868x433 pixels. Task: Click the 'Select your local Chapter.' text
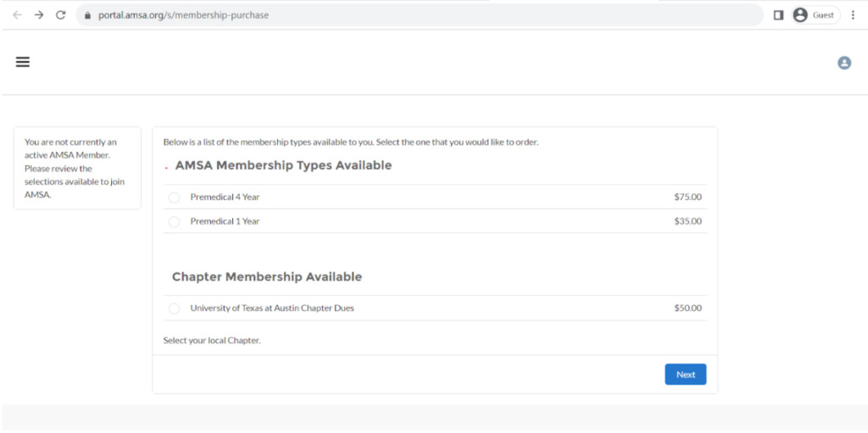coord(211,340)
